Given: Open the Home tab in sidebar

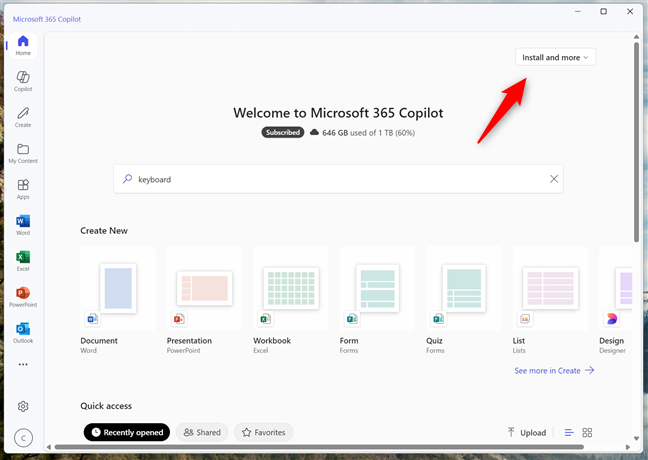Looking at the screenshot, I should pos(23,45).
